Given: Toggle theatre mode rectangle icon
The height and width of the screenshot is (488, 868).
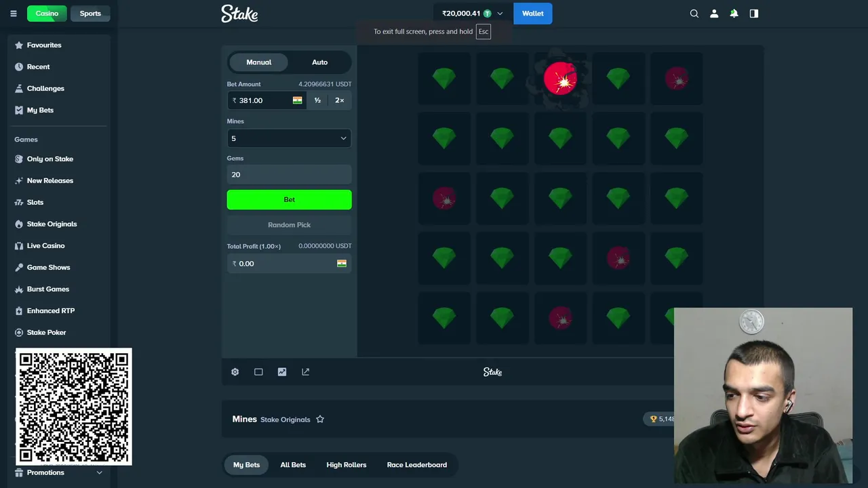Looking at the screenshot, I should 258,372.
